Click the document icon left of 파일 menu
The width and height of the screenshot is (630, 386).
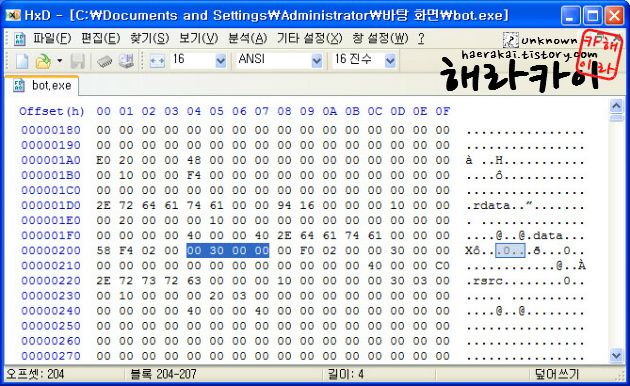[20, 39]
